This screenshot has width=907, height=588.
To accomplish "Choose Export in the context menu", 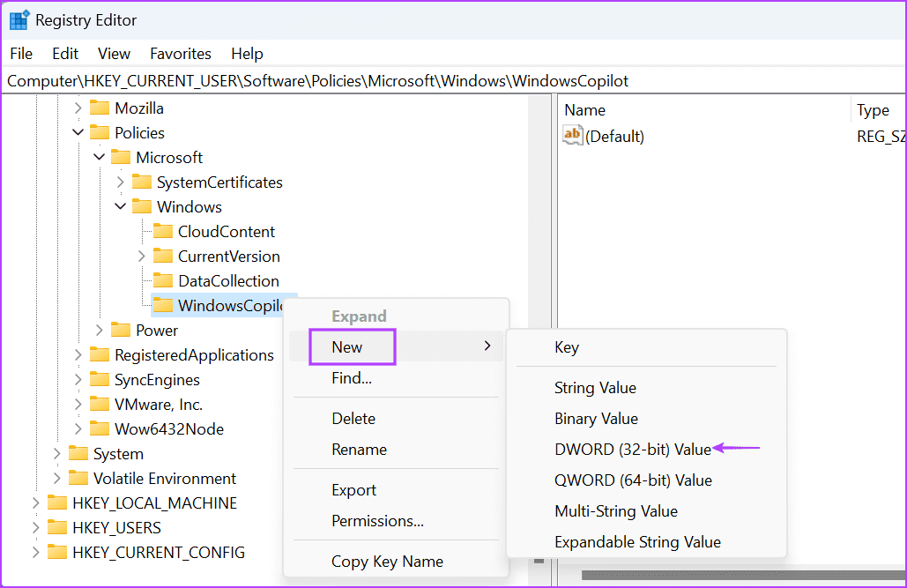I will [397, 490].
